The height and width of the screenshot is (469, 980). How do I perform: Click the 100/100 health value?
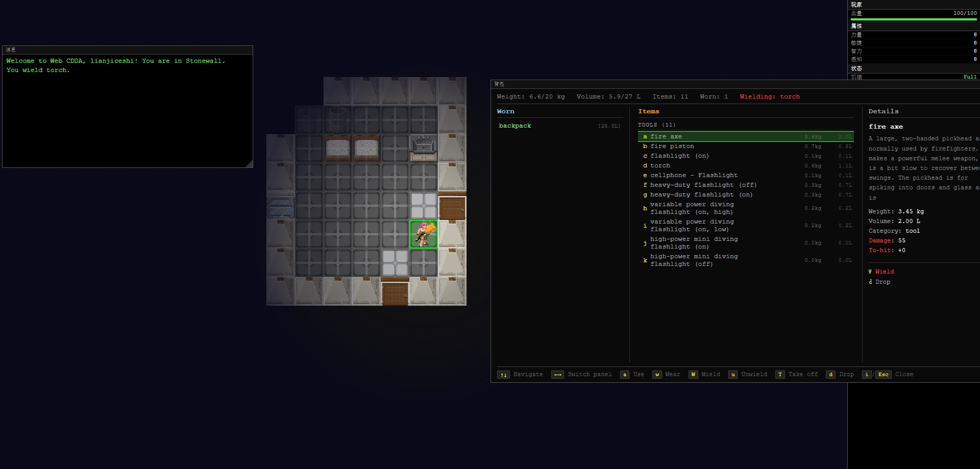[965, 13]
